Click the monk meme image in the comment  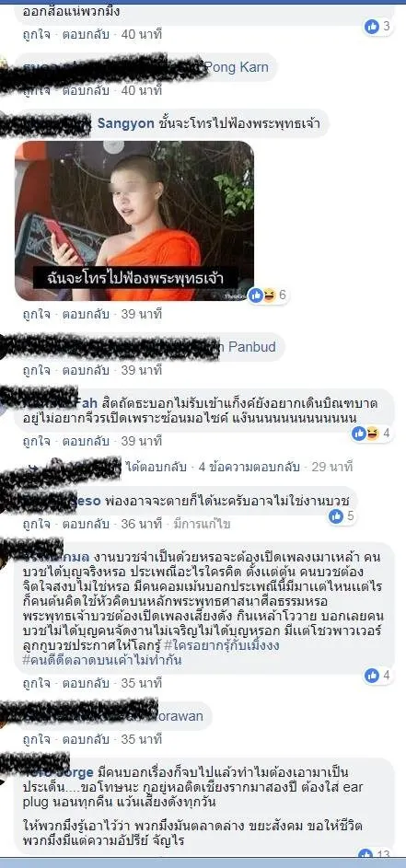pyautogui.click(x=134, y=221)
